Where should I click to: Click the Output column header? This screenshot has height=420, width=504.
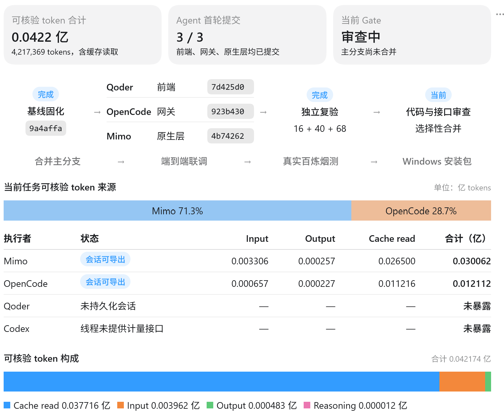pos(320,238)
